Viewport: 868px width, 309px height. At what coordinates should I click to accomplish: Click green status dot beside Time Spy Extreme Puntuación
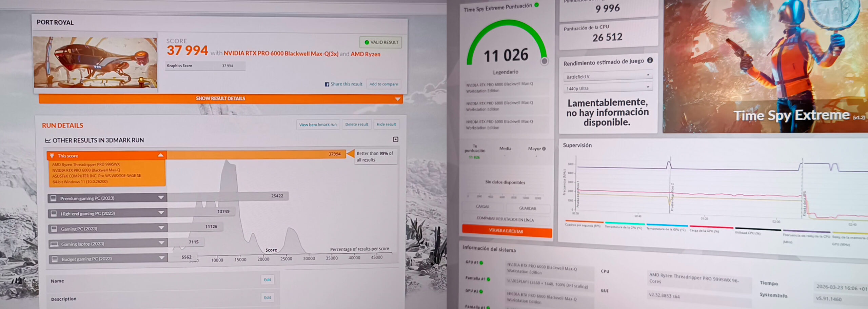(x=536, y=5)
